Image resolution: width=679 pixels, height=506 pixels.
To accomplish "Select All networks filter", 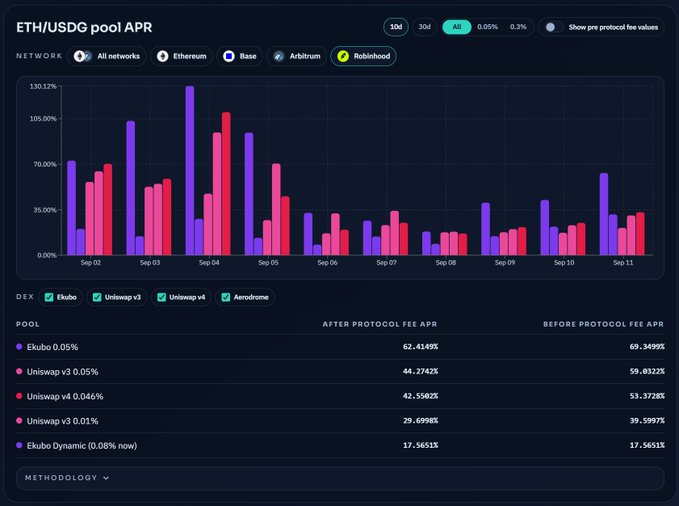I will 107,56.
